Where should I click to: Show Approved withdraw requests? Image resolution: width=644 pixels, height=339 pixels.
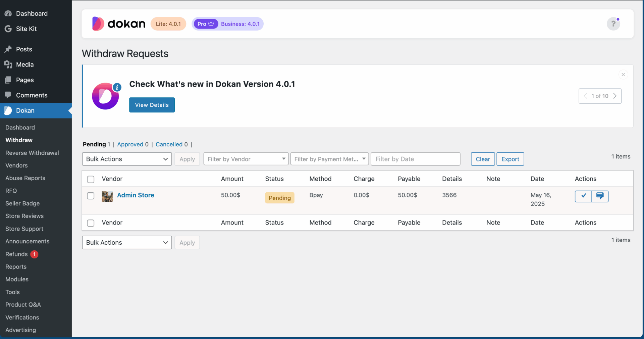pos(130,144)
